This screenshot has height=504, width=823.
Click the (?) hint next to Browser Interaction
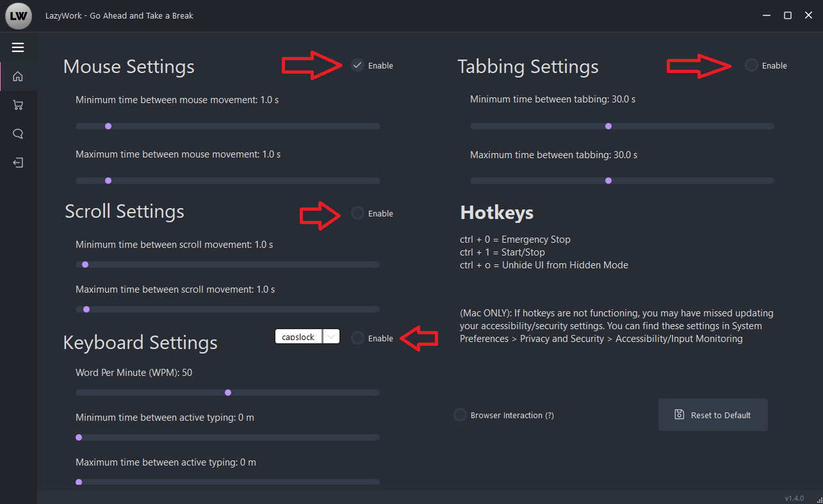click(x=550, y=416)
